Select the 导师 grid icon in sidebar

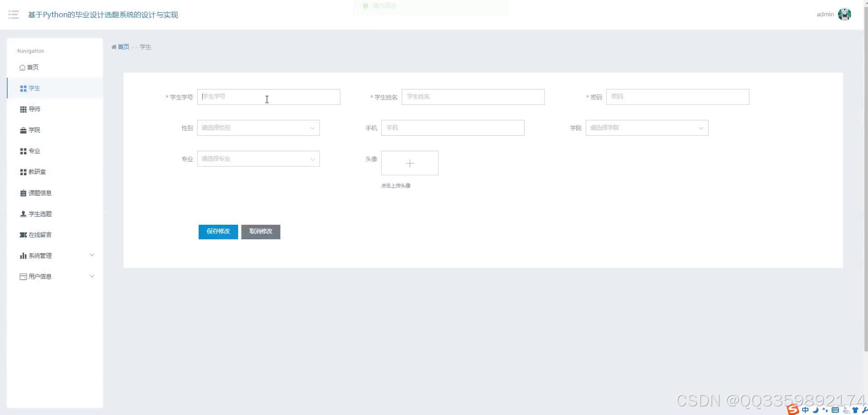click(x=23, y=109)
